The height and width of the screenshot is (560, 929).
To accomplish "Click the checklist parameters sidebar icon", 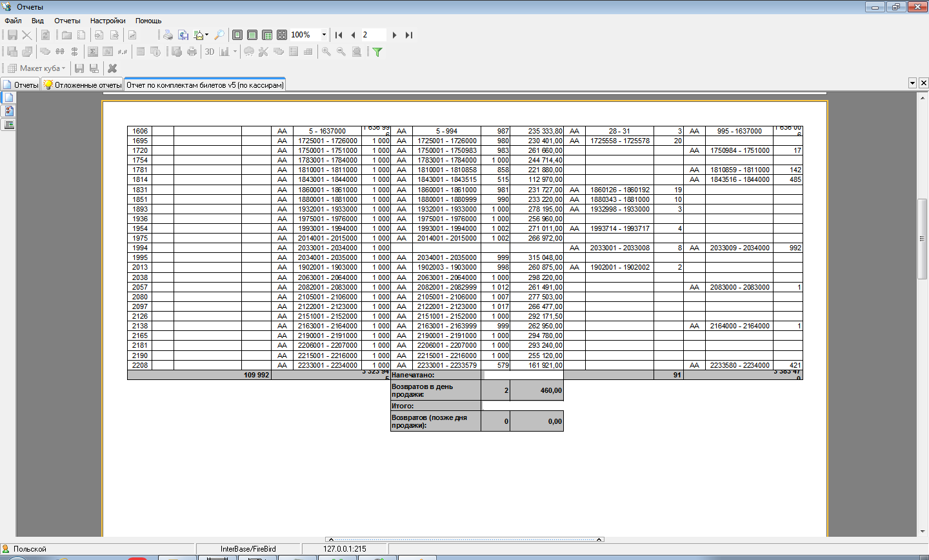I will click(x=9, y=111).
